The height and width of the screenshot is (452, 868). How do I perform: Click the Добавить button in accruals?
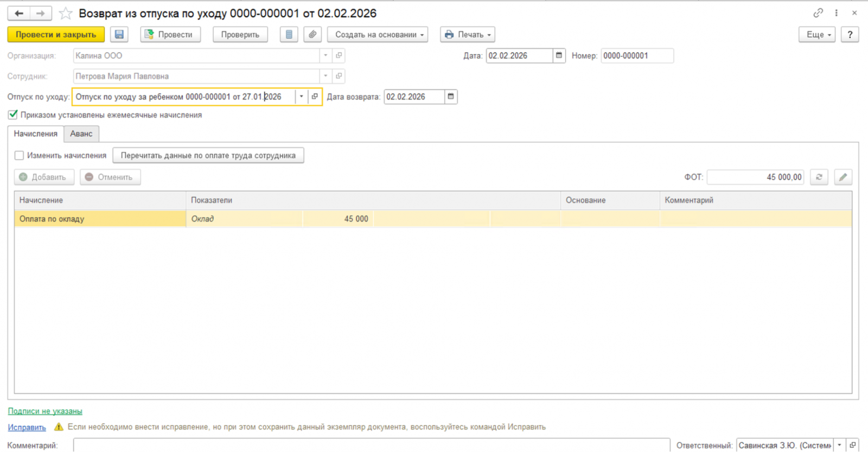44,177
